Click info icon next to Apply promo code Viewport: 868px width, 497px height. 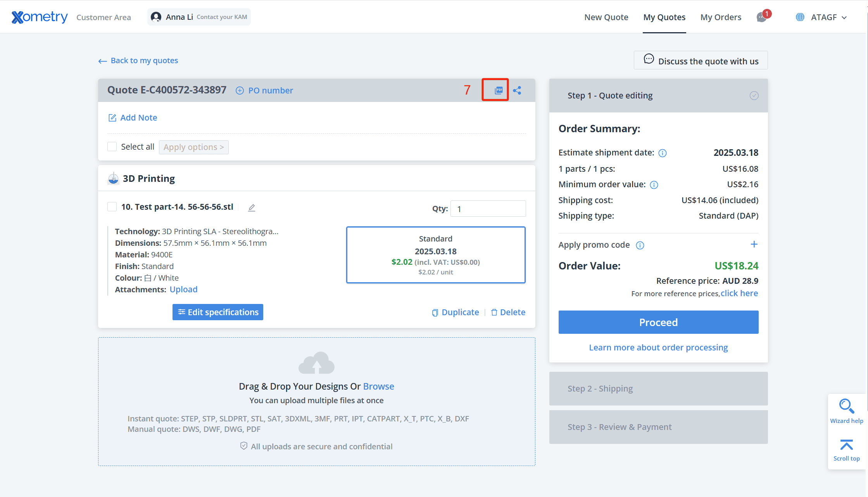[640, 245]
